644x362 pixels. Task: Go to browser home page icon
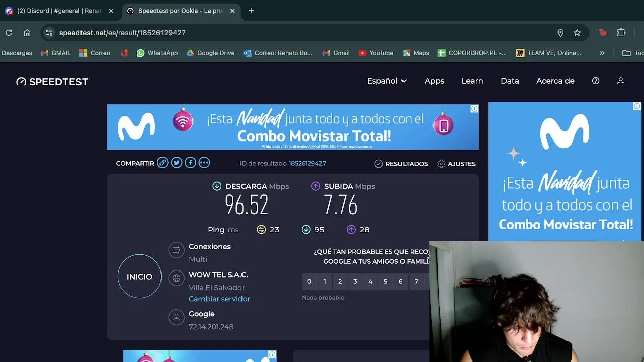point(27,33)
